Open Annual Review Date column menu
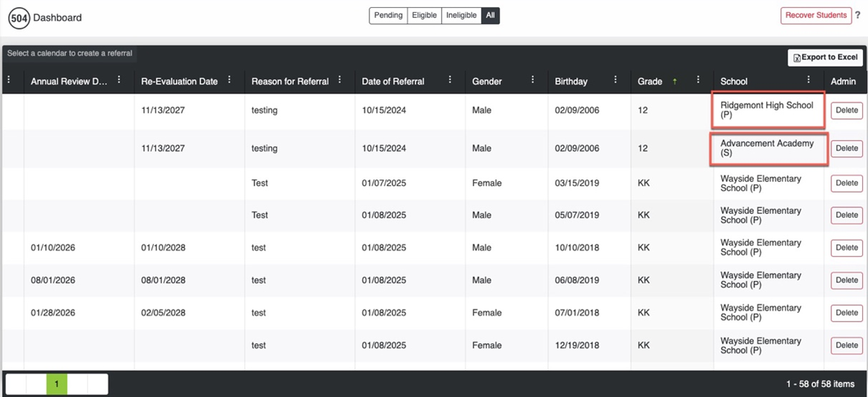Viewport: 868px width, 397px height. (119, 80)
